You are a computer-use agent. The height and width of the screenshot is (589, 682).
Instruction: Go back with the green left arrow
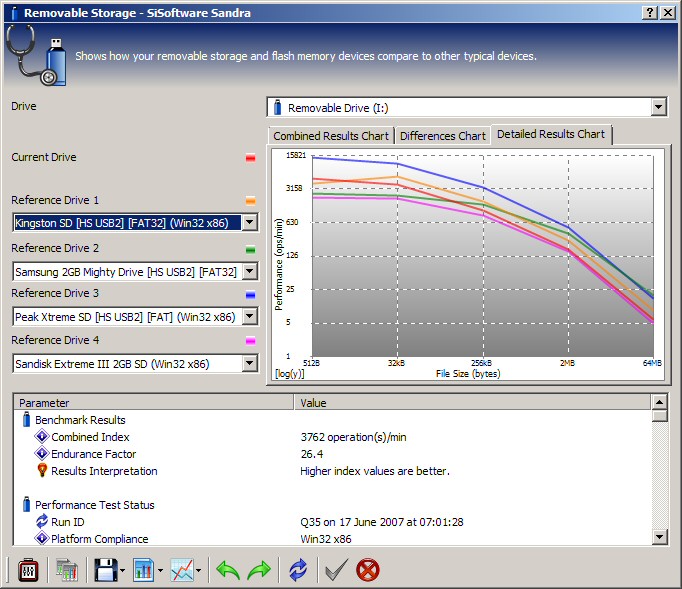pos(228,570)
